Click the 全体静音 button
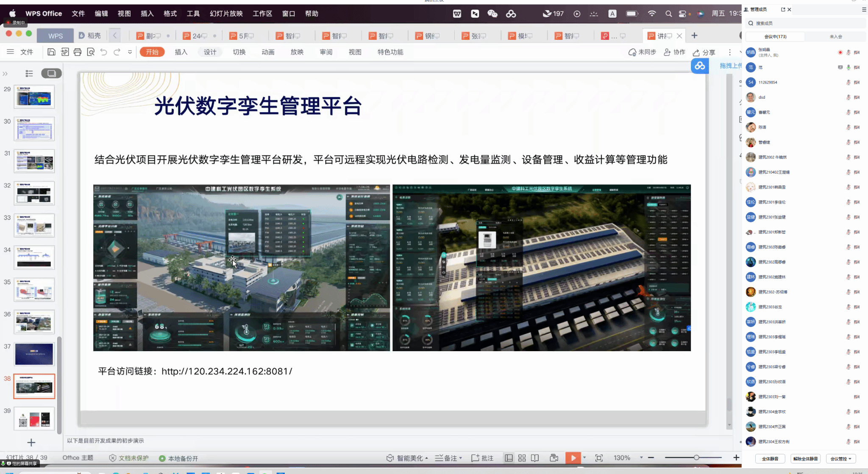The image size is (868, 474). pos(770,459)
